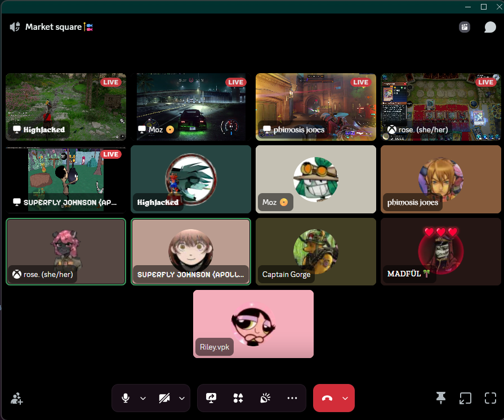This screenshot has height=420, width=504.
Task: Select rose. (she/her) avatar tile
Action: click(x=66, y=252)
